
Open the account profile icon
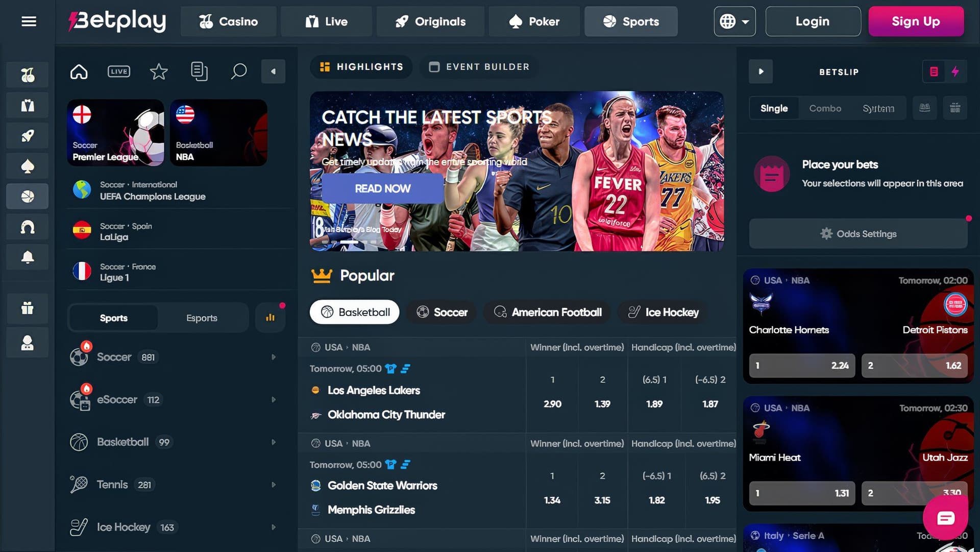click(27, 342)
